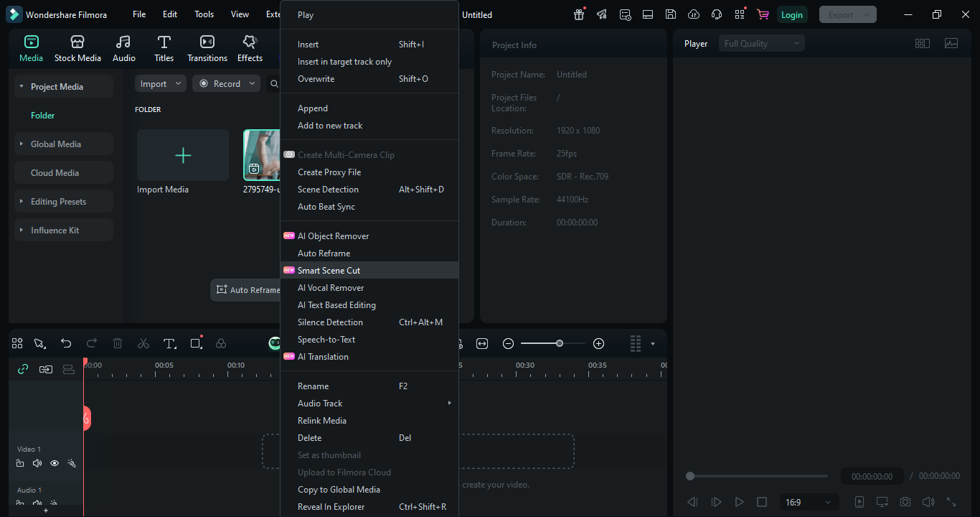980x517 pixels.
Task: Click the color circles icon in timeline toolbar
Action: click(221, 344)
